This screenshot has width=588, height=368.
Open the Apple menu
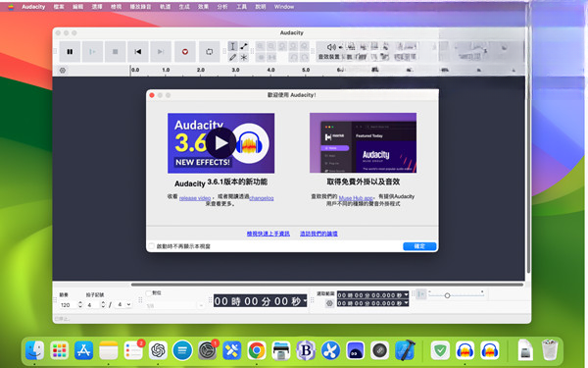(11, 7)
